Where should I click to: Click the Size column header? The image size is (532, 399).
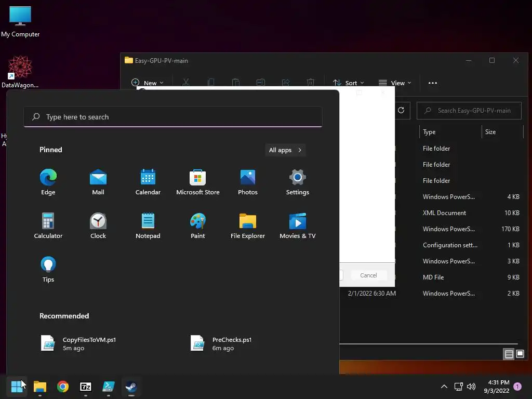[502, 132]
